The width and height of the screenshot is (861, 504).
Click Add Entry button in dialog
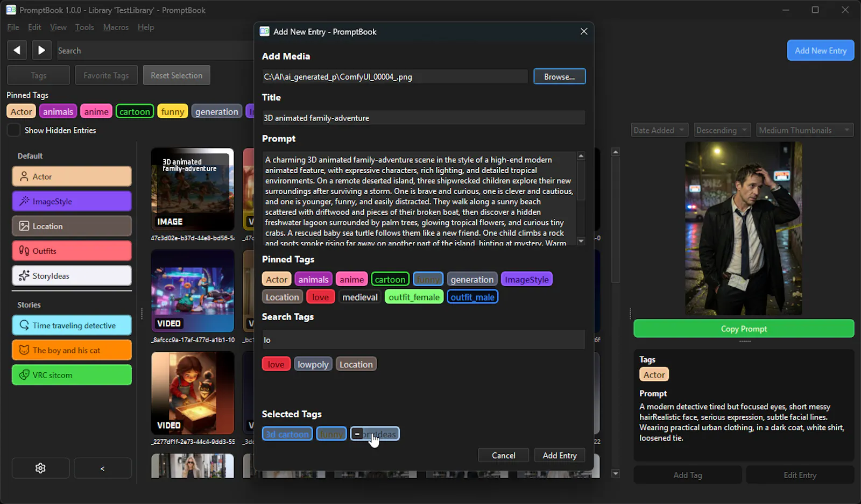tap(560, 456)
